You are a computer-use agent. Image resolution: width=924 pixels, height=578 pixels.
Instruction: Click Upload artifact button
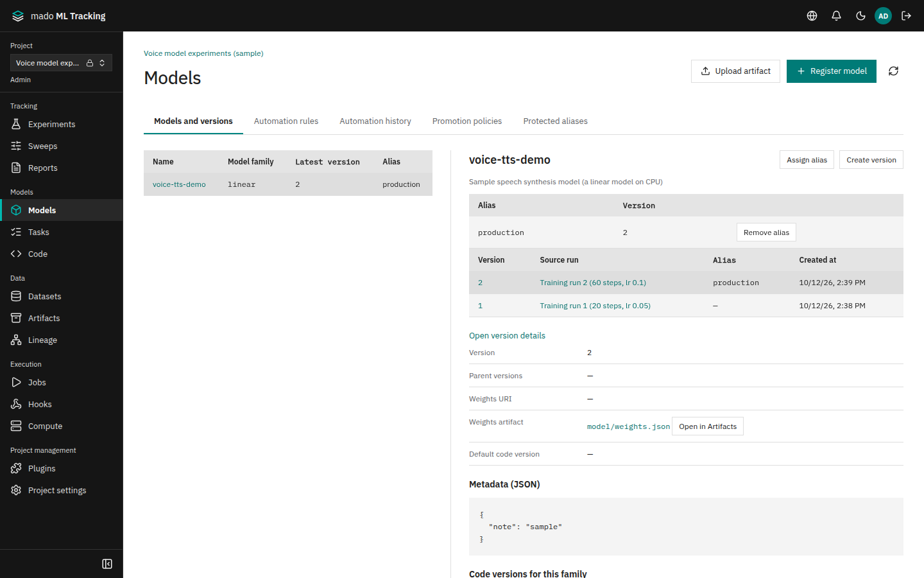(735, 71)
